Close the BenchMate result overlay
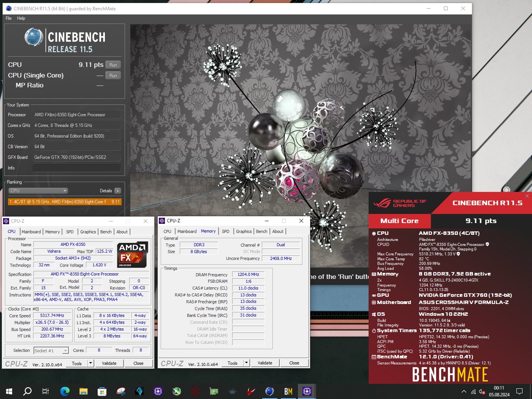Image resolution: width=532 pixels, height=399 pixels. (527, 196)
